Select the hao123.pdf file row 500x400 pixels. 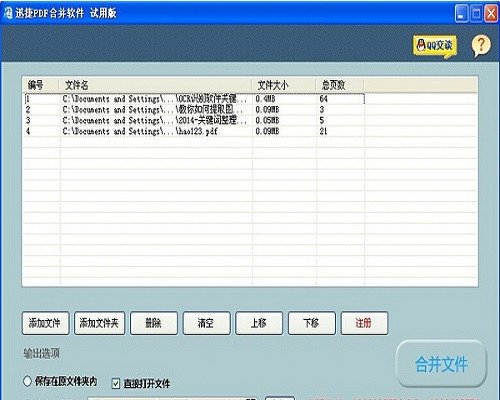[x=194, y=131]
